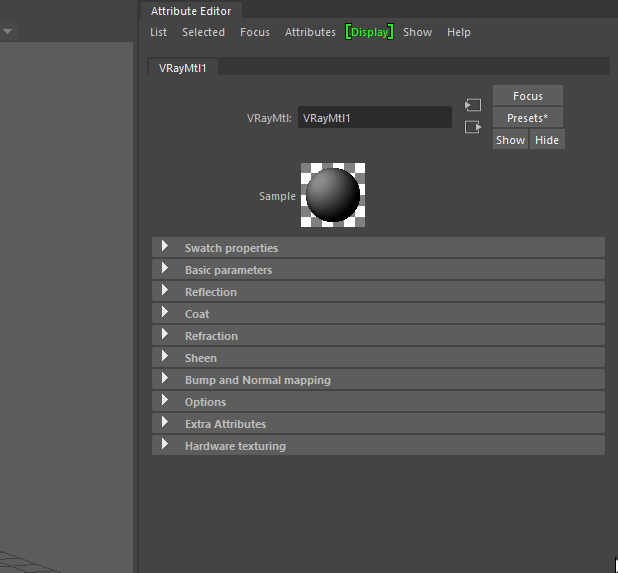Expand the Hardware texturing section
Screen dimensions: 618x573
378,446
